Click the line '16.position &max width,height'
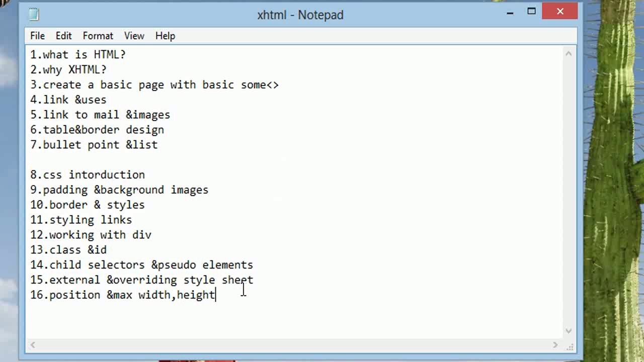The width and height of the screenshot is (644, 362). click(122, 295)
